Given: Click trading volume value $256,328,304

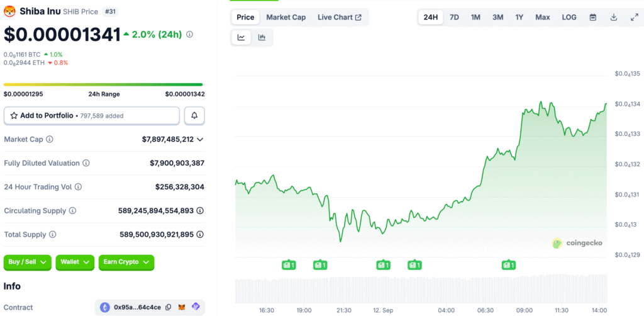Looking at the screenshot, I should [x=180, y=187].
